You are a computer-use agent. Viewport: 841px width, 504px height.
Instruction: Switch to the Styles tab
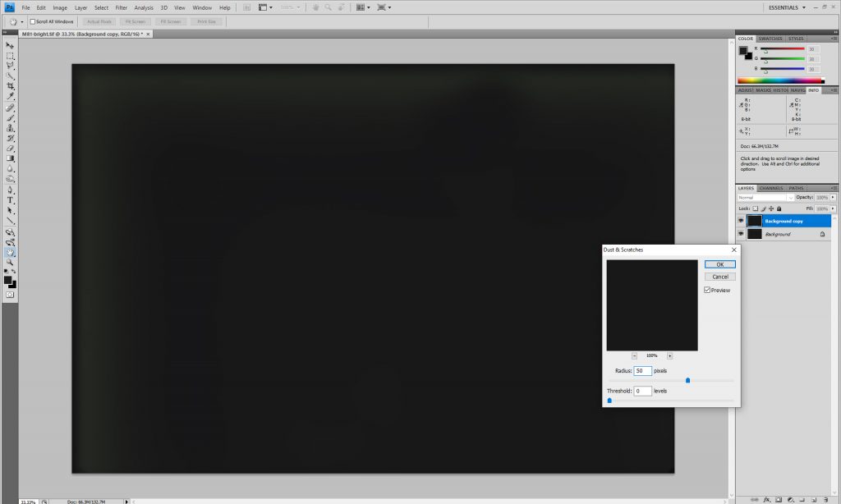click(796, 39)
